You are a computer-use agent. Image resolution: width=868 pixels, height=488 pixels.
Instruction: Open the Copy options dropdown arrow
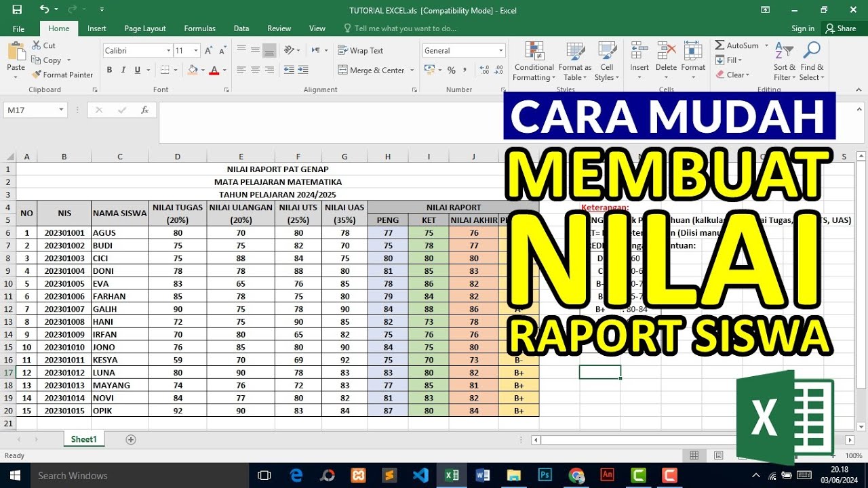pos(68,60)
